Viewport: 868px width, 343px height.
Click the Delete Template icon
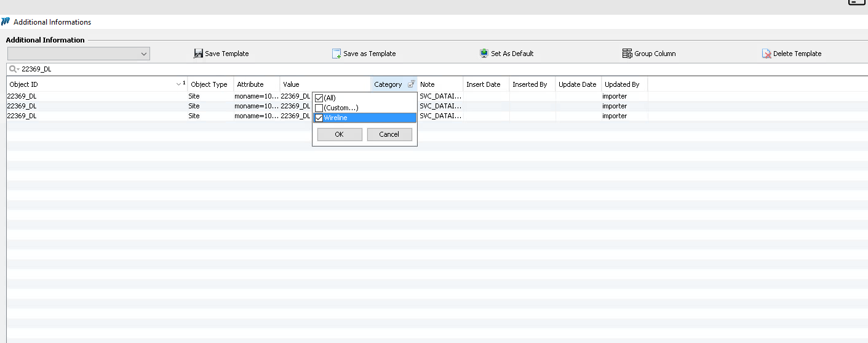coord(766,54)
